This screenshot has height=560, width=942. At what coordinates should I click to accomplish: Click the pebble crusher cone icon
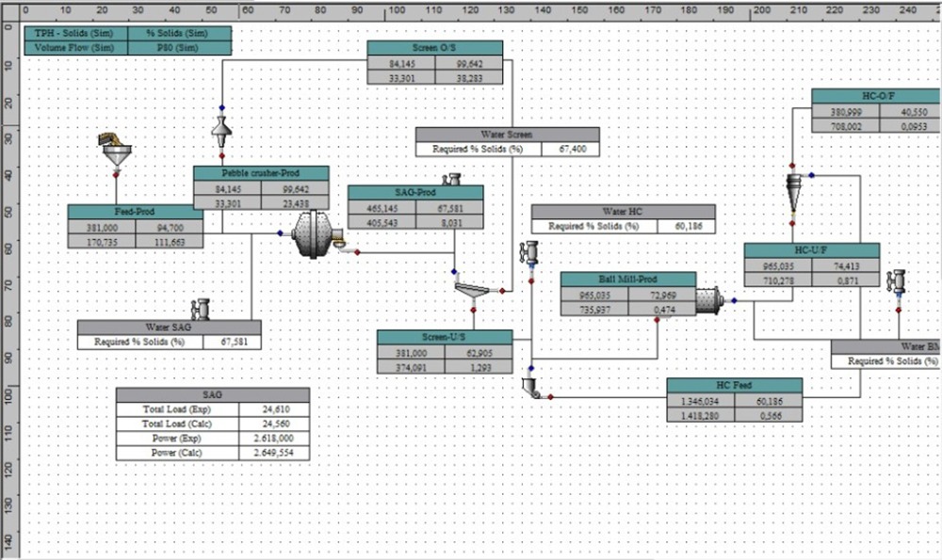(x=221, y=132)
